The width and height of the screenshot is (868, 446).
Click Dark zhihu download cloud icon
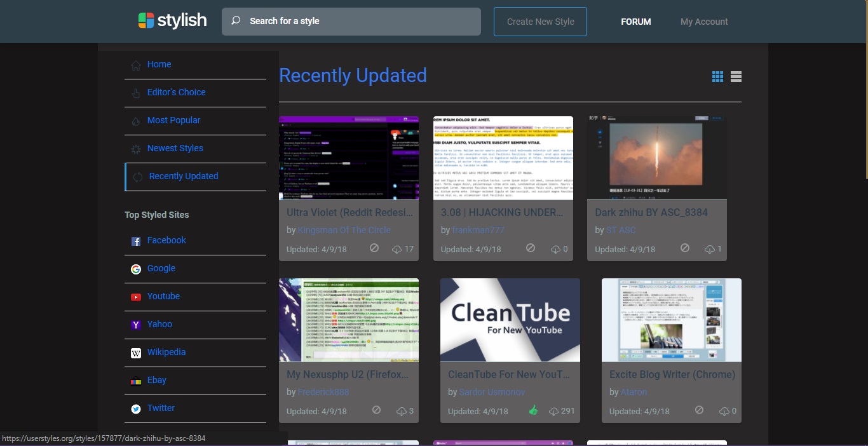tap(710, 249)
